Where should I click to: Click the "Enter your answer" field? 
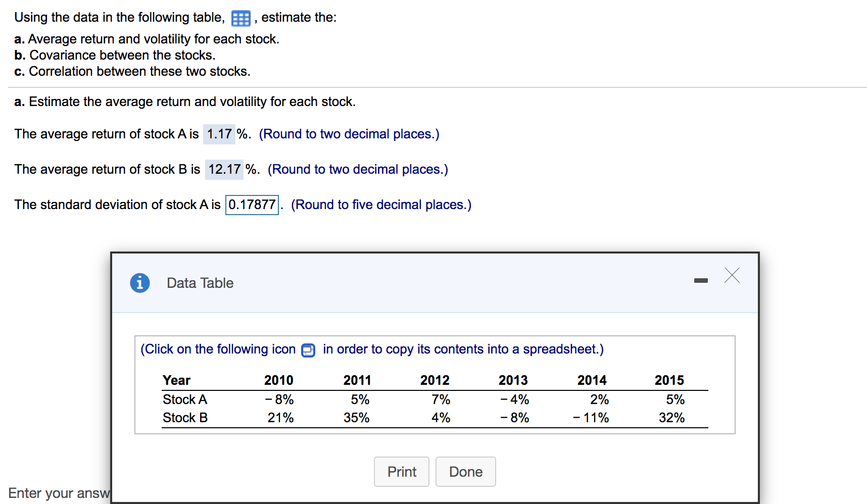tap(58, 493)
